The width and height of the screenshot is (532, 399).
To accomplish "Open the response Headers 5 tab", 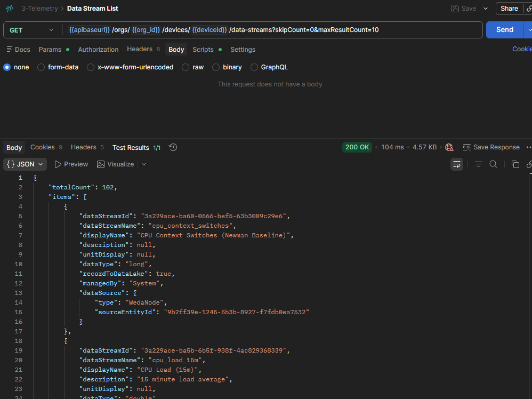I will click(87, 147).
